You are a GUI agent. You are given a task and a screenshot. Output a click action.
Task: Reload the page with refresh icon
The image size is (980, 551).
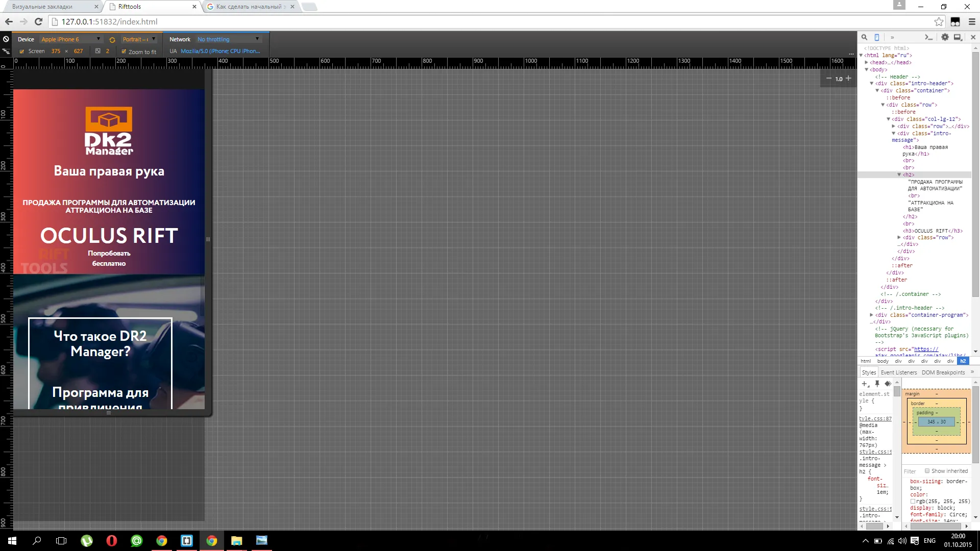[x=38, y=21]
